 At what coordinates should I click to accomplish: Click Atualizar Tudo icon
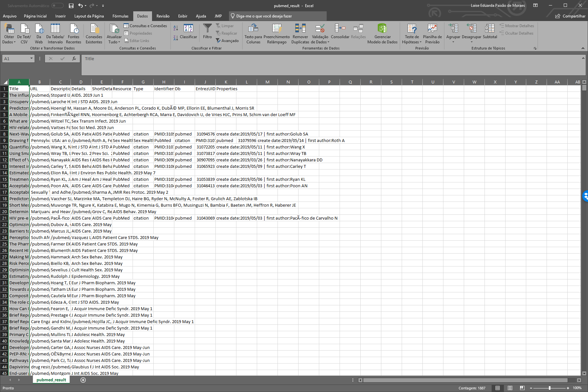tap(114, 28)
